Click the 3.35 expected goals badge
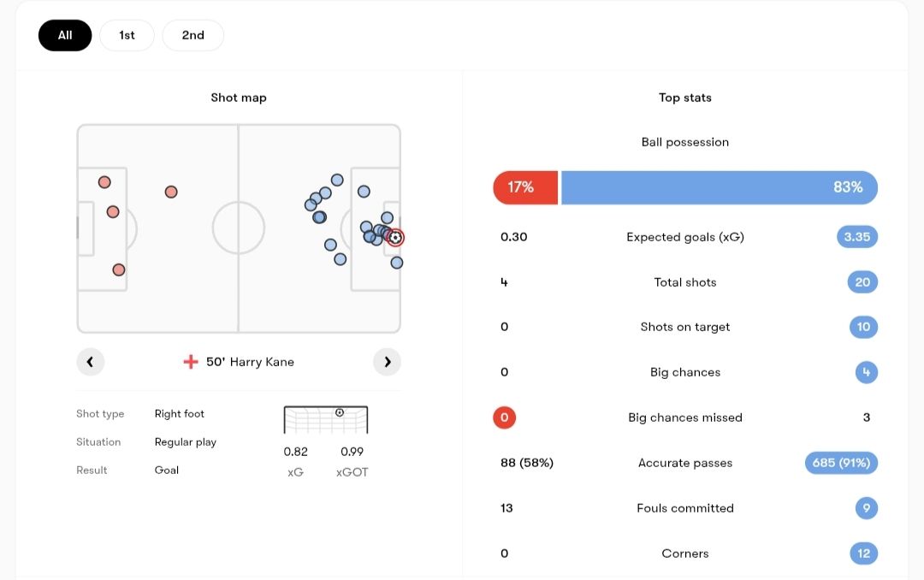 (856, 237)
